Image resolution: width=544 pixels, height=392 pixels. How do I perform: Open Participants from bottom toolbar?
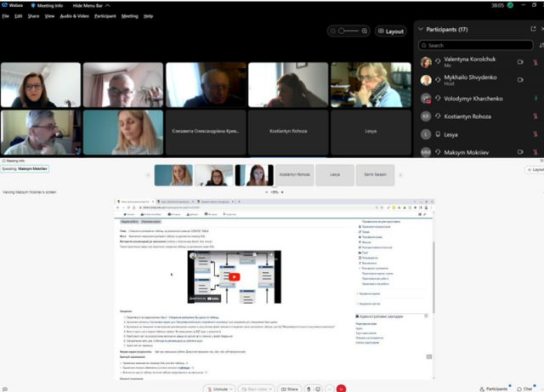pos(493,389)
